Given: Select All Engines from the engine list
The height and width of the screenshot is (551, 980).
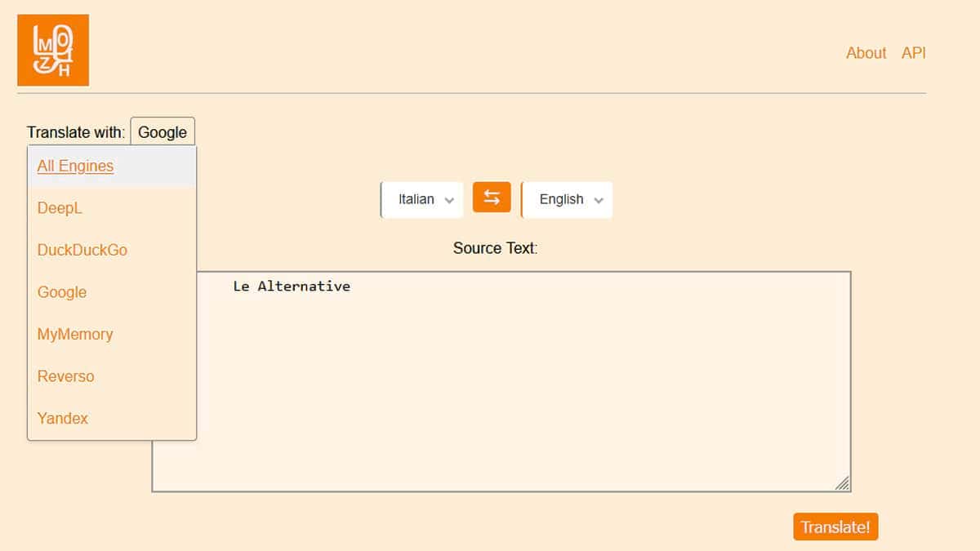Looking at the screenshot, I should (75, 166).
